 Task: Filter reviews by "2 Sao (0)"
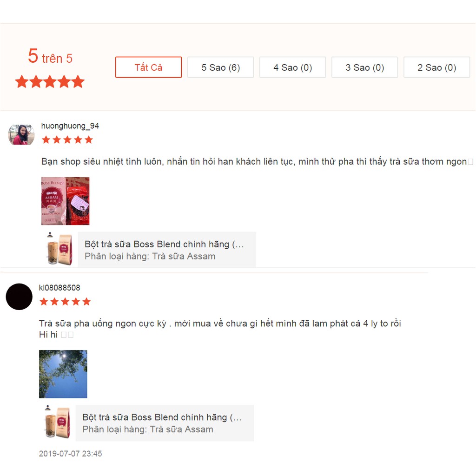[436, 67]
